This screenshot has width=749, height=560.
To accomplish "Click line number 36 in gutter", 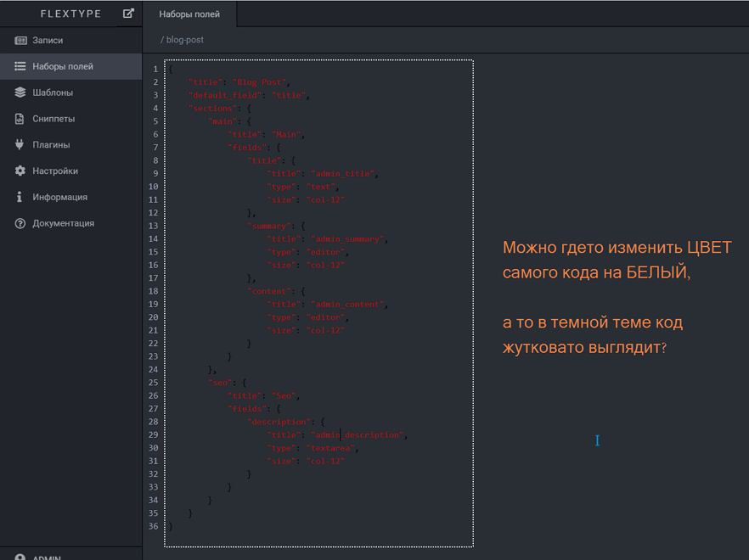I will tap(153, 526).
